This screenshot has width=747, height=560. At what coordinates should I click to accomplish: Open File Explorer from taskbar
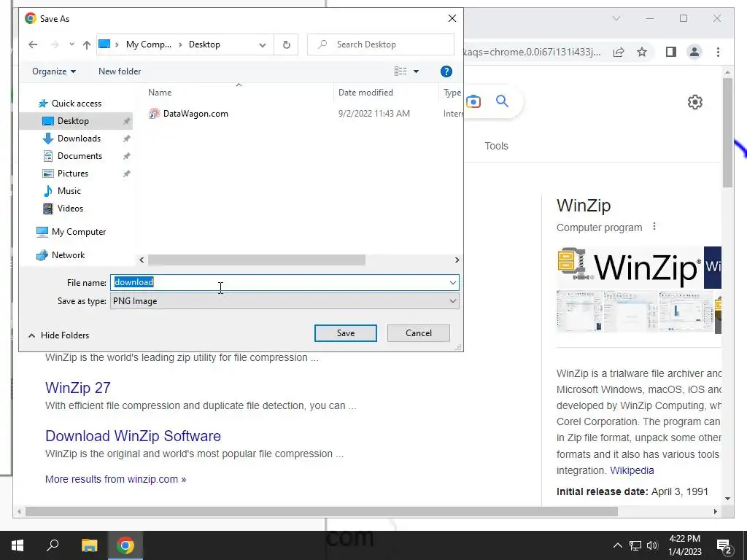coord(89,545)
